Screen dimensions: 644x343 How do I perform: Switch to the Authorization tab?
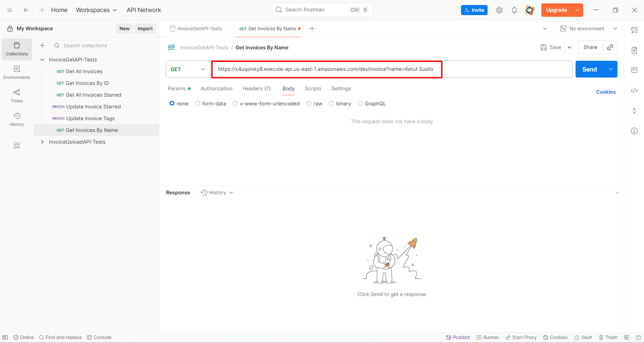[x=216, y=89]
